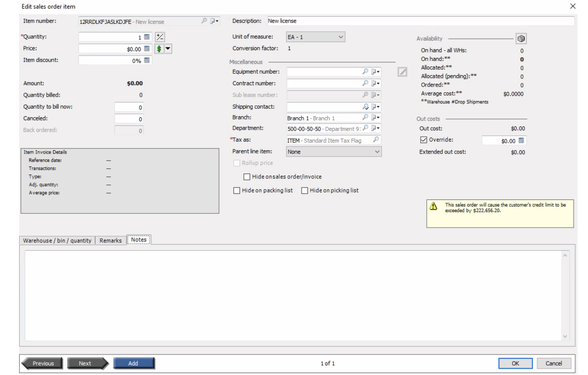The width and height of the screenshot is (588, 375).
Task: Click the Previous button
Action: point(42,363)
